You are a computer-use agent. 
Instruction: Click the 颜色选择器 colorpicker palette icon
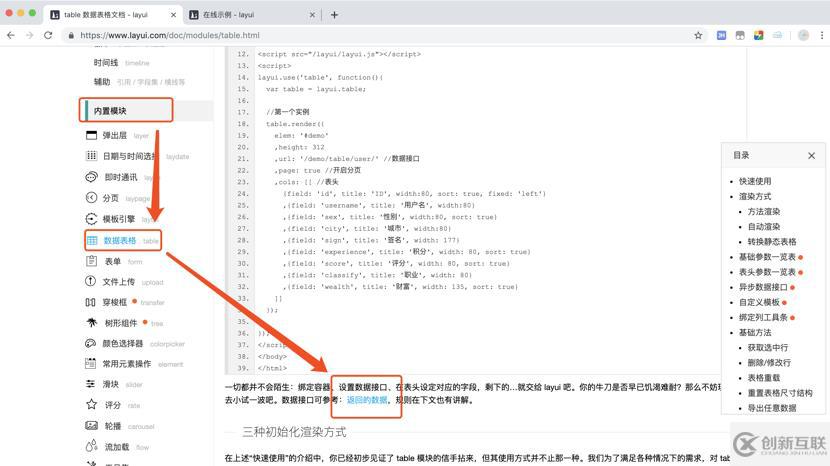[x=91, y=343]
